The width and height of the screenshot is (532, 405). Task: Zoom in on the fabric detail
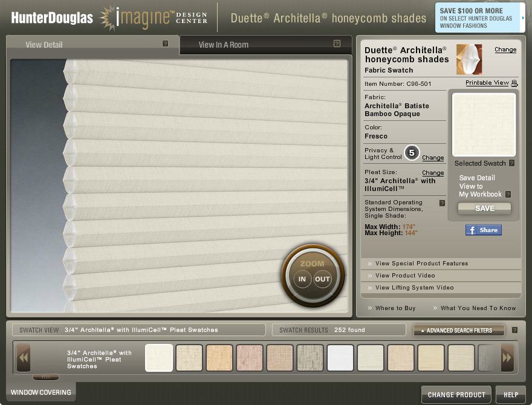point(302,279)
